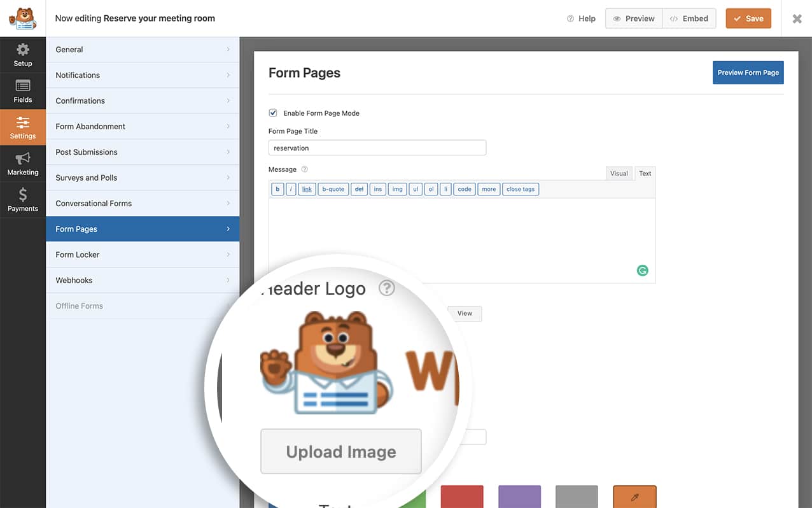Expand the Notifications settings section
Viewport: 812px width, 508px height.
click(142, 74)
